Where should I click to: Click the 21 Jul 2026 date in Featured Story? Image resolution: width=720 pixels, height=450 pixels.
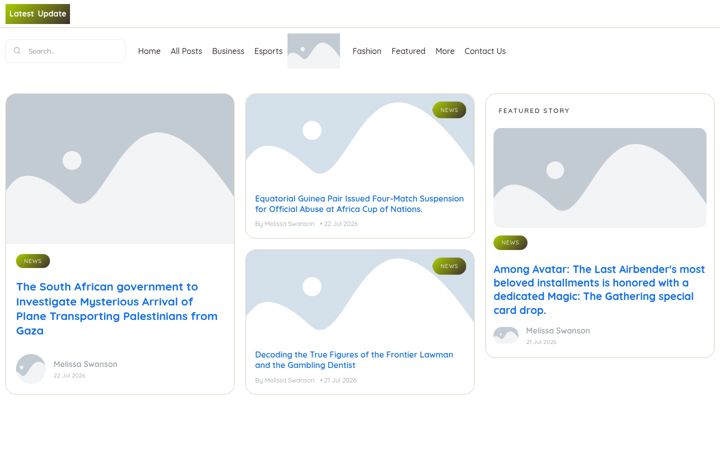(x=541, y=342)
